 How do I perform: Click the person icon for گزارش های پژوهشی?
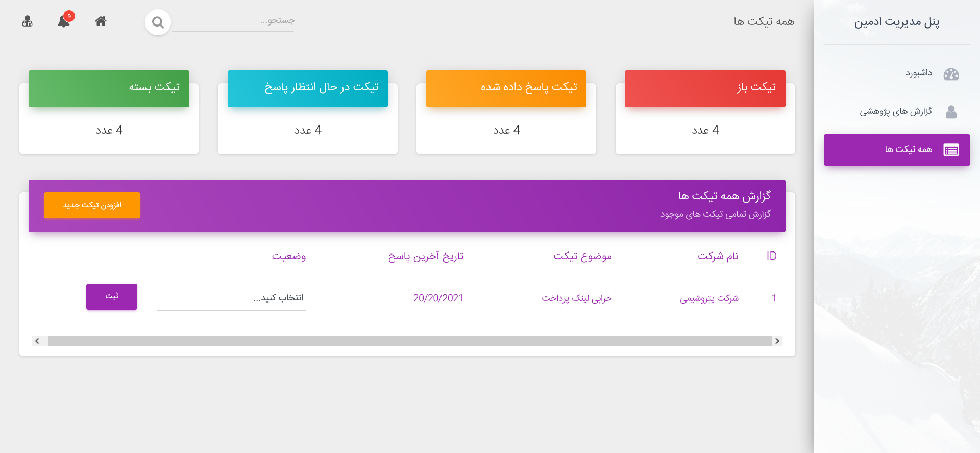pos(951,112)
